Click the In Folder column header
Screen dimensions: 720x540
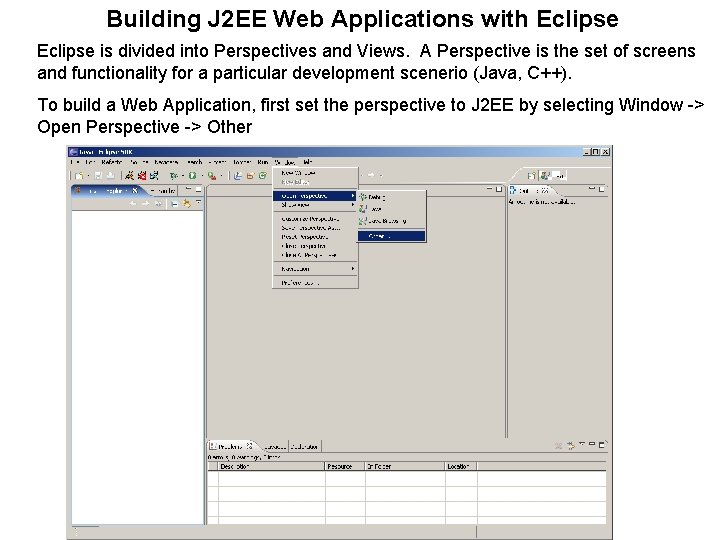(x=405, y=466)
